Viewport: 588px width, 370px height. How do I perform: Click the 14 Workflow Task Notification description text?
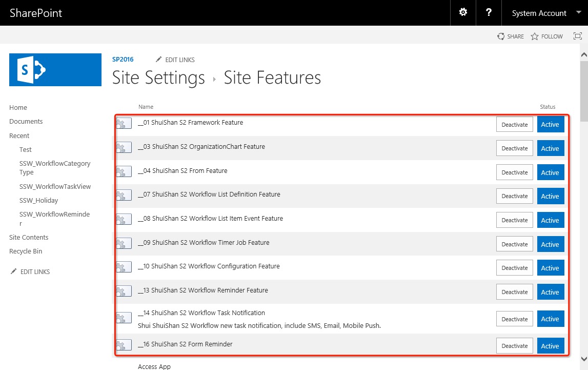point(259,326)
